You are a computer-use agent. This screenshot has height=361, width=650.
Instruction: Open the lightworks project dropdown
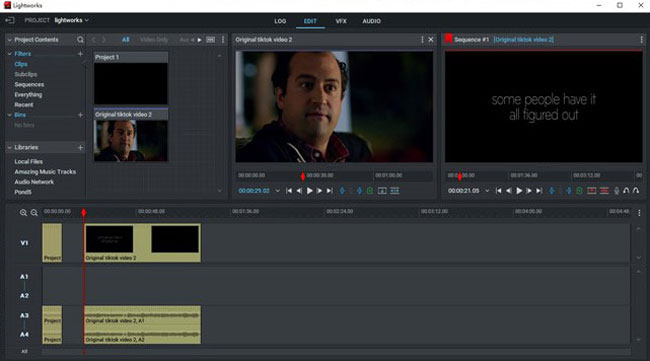click(72, 20)
